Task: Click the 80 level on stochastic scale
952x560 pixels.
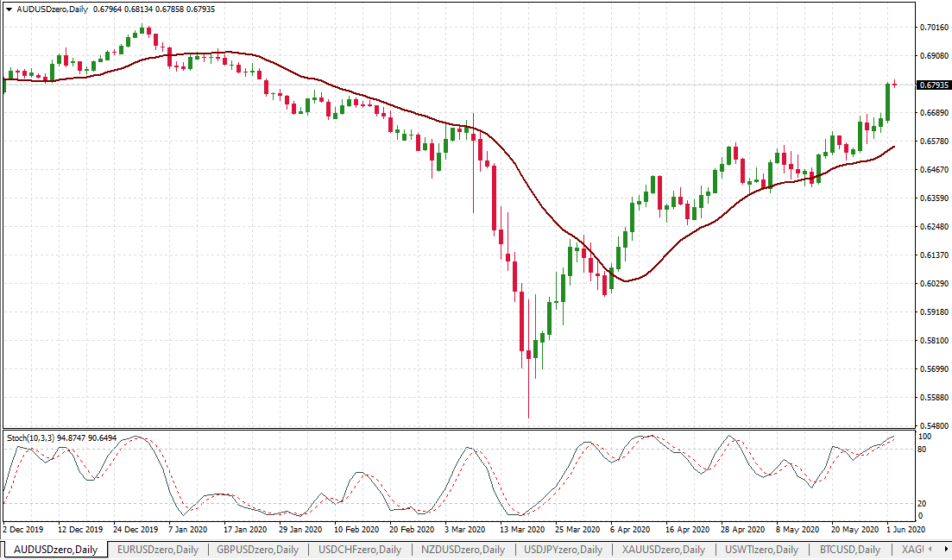Action: pos(922,450)
